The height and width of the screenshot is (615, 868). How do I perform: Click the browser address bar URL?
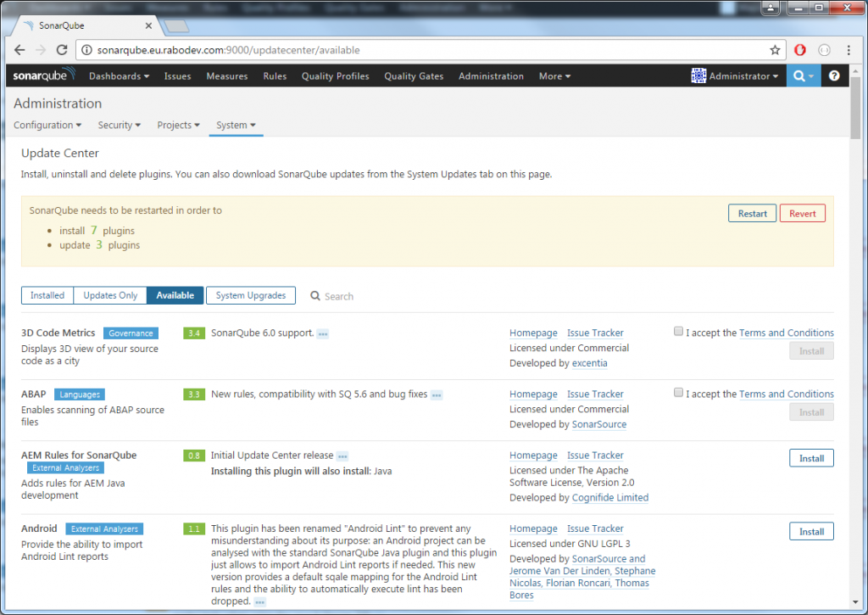(x=229, y=50)
